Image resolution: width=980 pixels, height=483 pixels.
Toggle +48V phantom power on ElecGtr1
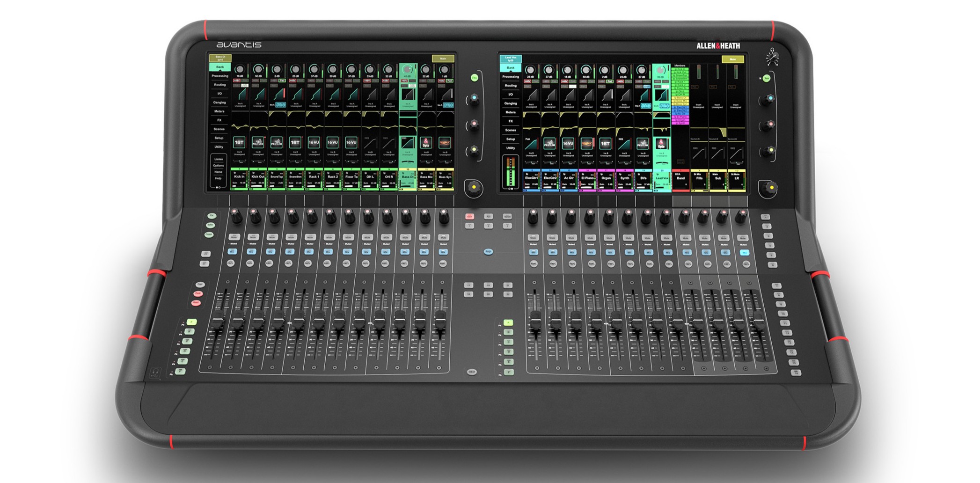coord(528,81)
